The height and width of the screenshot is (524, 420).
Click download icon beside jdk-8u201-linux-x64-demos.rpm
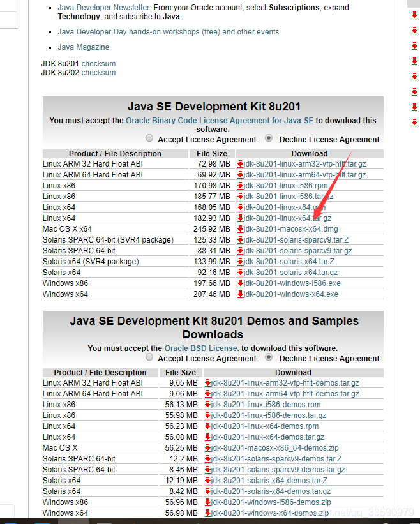(x=208, y=426)
